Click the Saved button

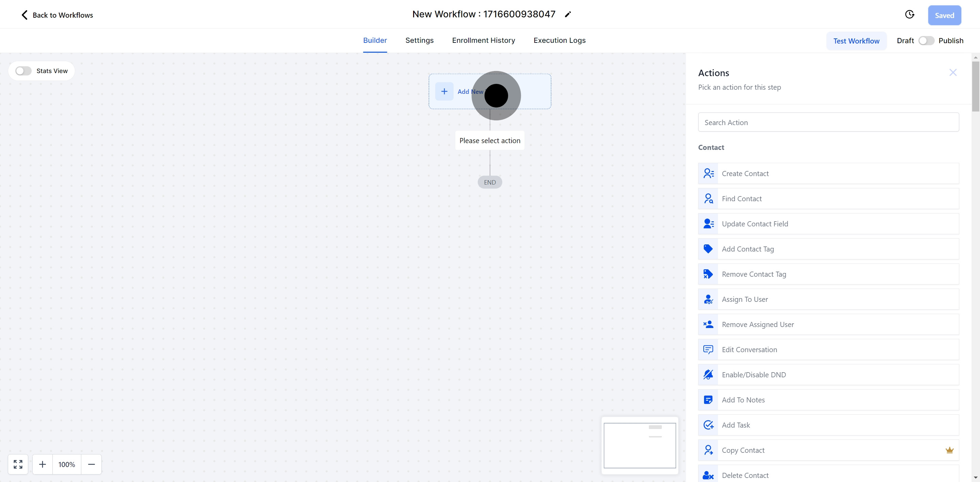pyautogui.click(x=944, y=15)
